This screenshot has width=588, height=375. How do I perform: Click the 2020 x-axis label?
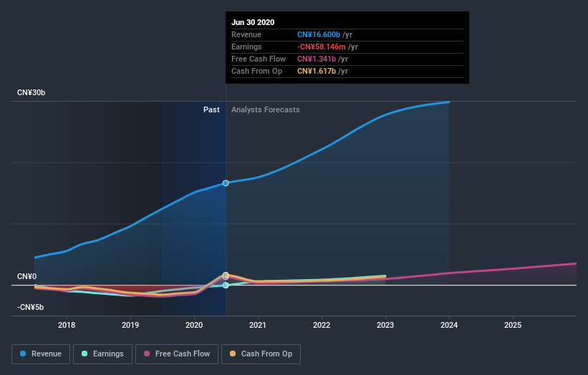pyautogui.click(x=194, y=325)
